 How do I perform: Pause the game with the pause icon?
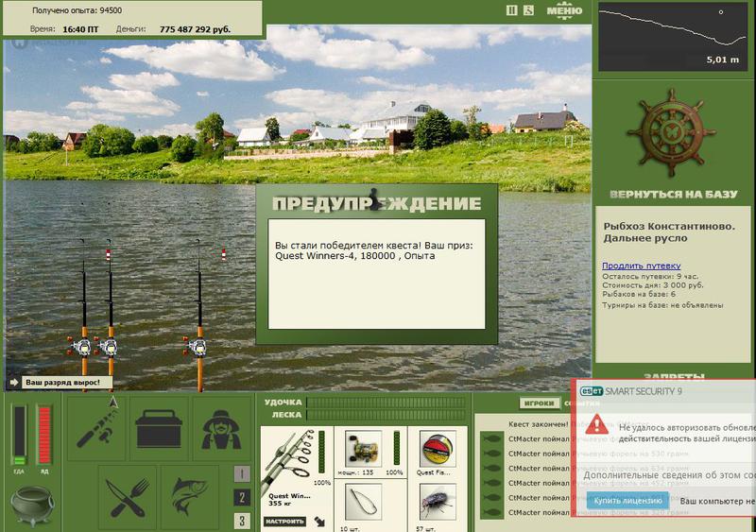click(511, 10)
